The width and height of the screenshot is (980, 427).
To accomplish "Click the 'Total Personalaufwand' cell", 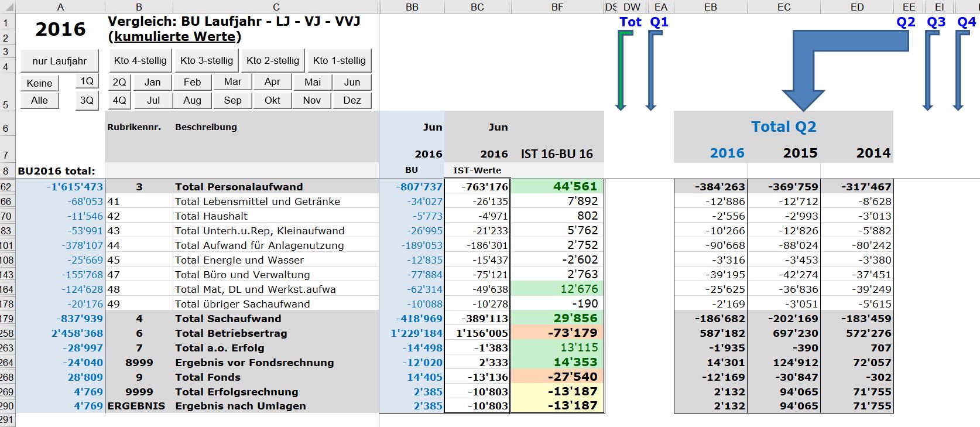I will click(239, 187).
